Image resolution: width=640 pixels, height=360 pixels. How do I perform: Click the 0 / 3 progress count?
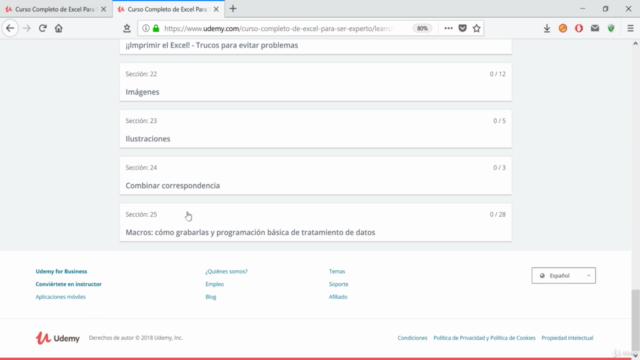(x=499, y=168)
